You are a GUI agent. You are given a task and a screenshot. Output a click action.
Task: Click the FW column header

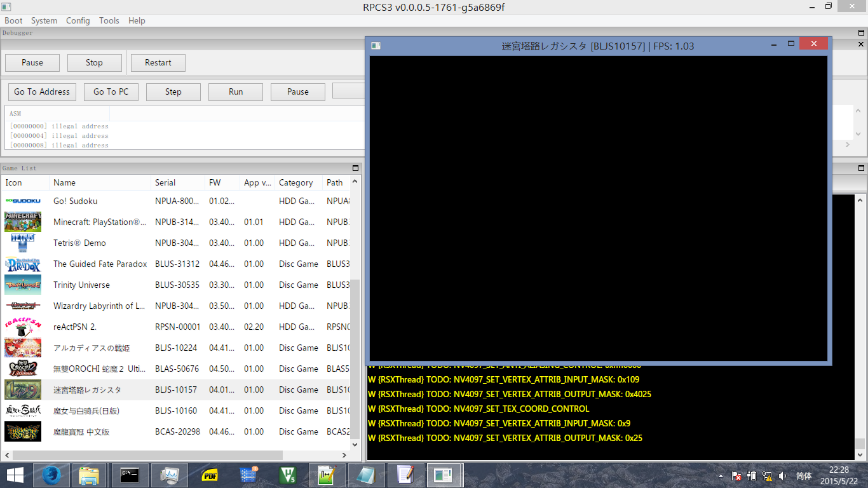coord(222,182)
